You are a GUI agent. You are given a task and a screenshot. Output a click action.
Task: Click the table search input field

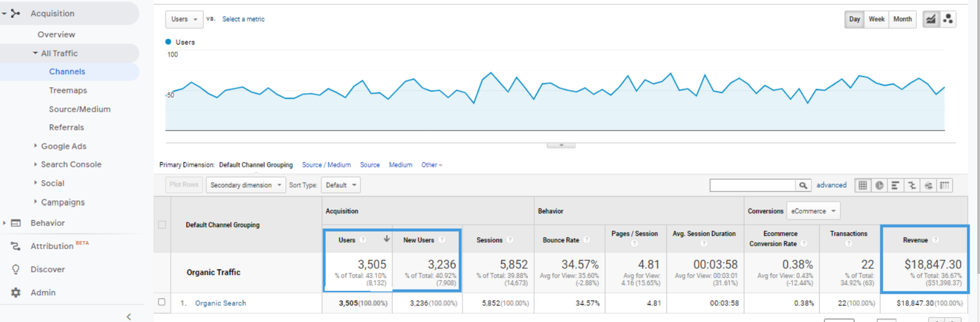pyautogui.click(x=752, y=185)
